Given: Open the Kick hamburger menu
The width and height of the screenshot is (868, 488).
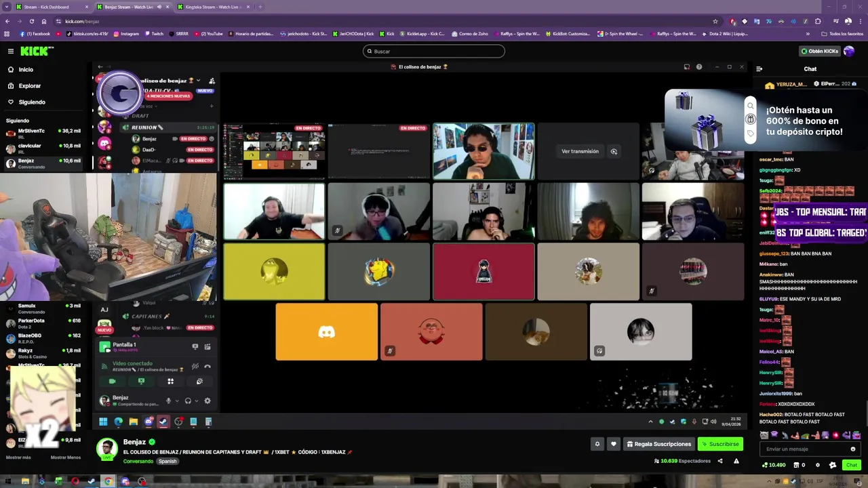Looking at the screenshot, I should pos(10,51).
